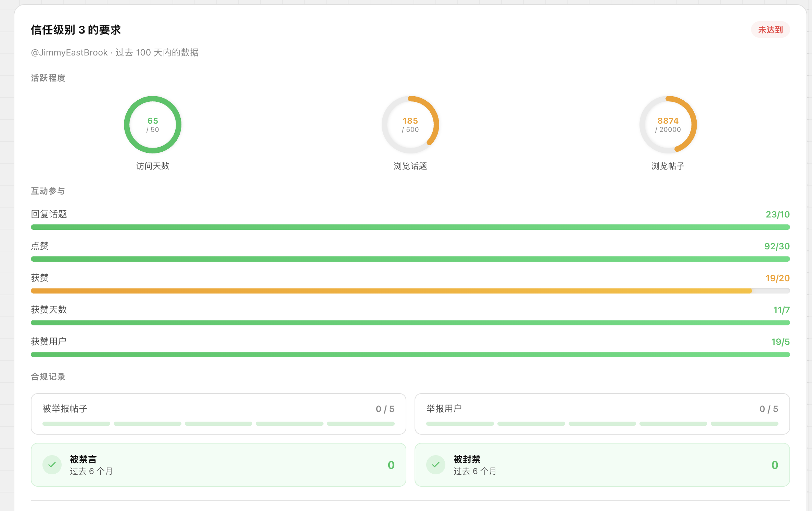Click the 回复话题 green progress bar
The width and height of the screenshot is (812, 511).
(410, 227)
